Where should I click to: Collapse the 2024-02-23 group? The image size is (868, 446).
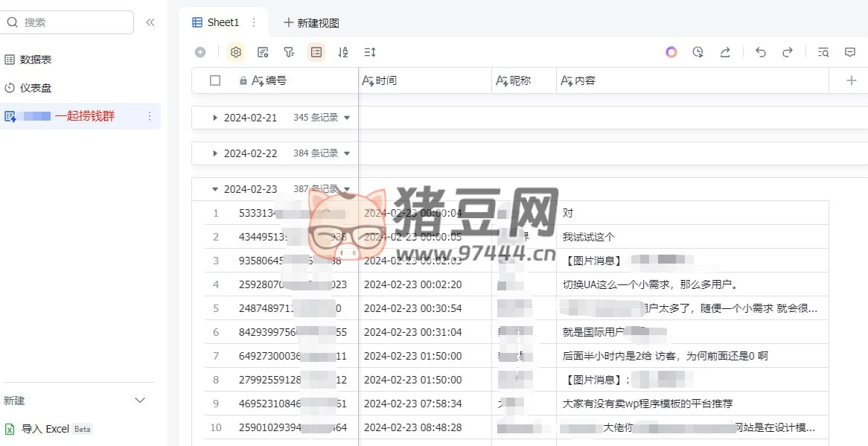(x=215, y=189)
